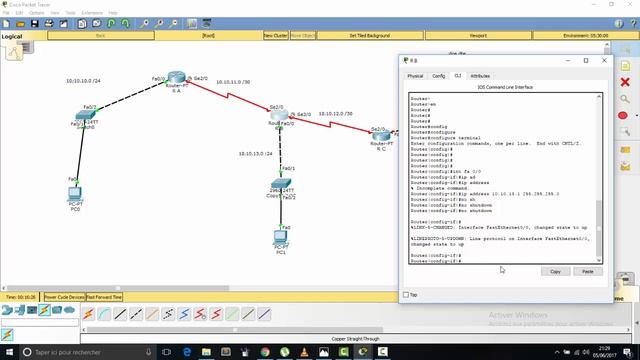Zoom out with the third magnifier icon

pos(173,24)
